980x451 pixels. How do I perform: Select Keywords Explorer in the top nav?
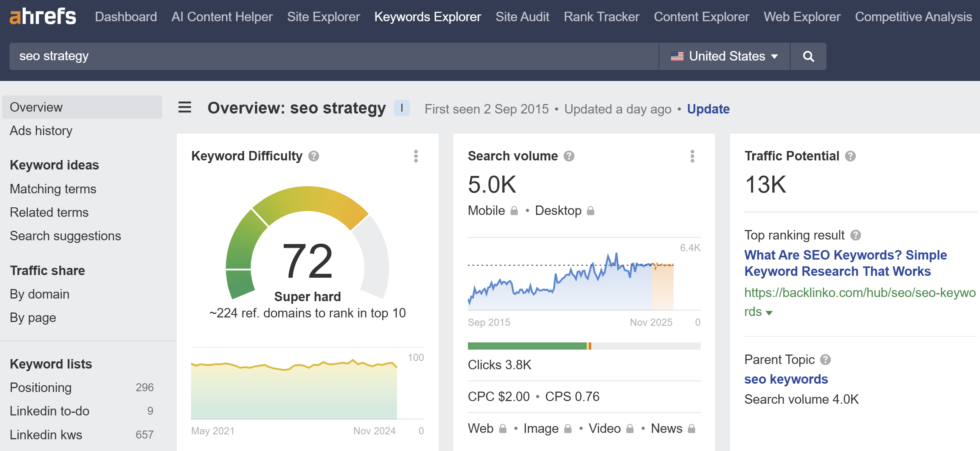427,17
